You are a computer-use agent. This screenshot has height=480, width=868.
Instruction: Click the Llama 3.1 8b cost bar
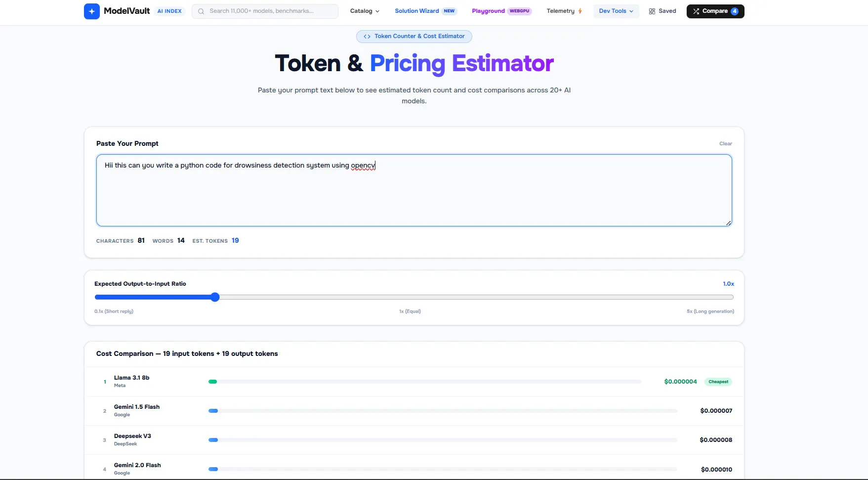[425, 382]
